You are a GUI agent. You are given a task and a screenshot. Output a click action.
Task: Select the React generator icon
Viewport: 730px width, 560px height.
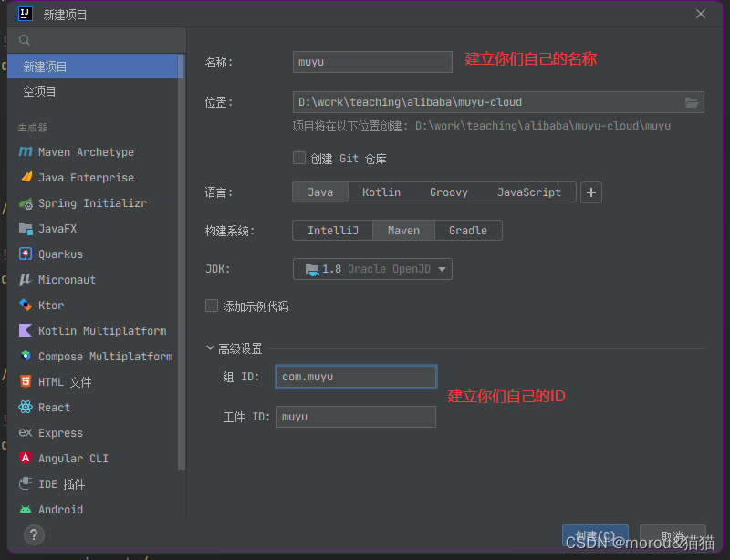pyautogui.click(x=26, y=408)
